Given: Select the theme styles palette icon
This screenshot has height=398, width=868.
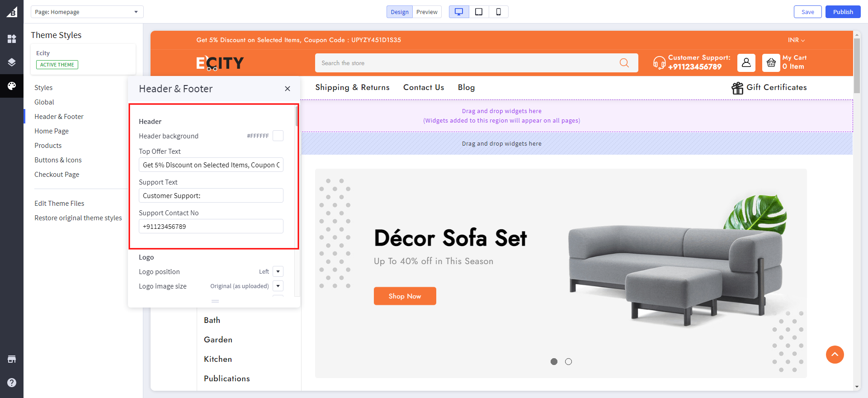Looking at the screenshot, I should (12, 86).
